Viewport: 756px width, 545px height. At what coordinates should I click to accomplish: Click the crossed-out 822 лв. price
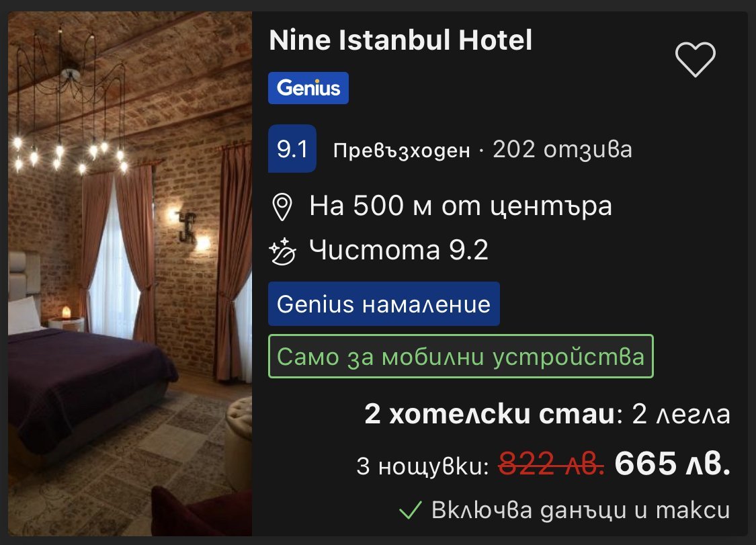coord(551,464)
